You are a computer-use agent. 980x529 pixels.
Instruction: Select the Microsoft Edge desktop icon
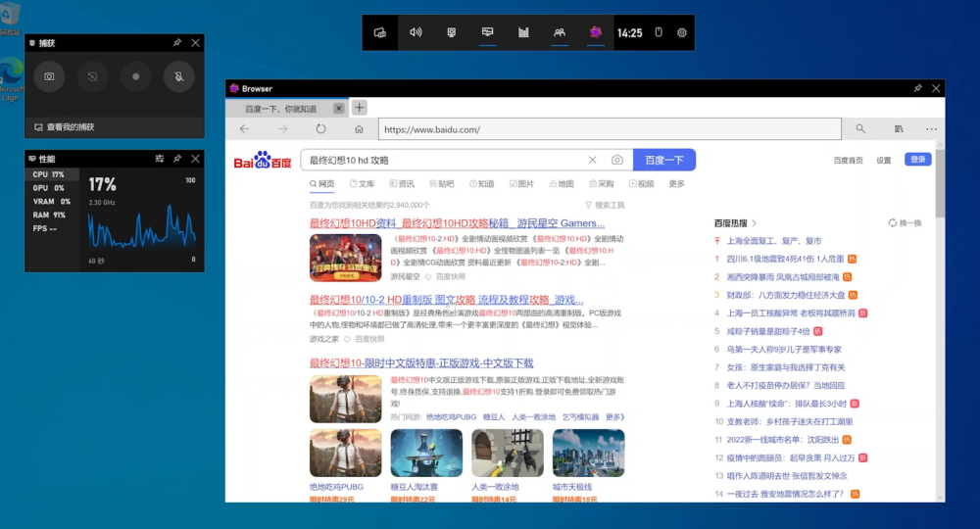pyautogui.click(x=11, y=78)
